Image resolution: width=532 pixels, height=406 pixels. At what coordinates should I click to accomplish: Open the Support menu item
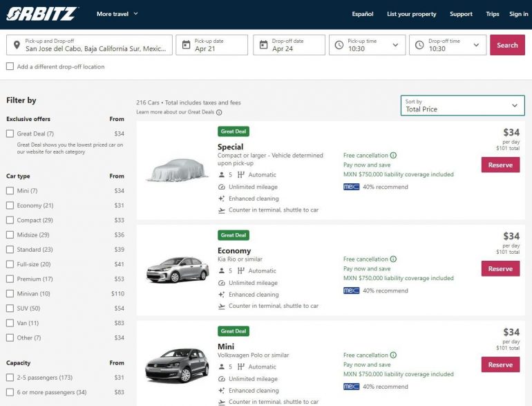click(x=461, y=14)
